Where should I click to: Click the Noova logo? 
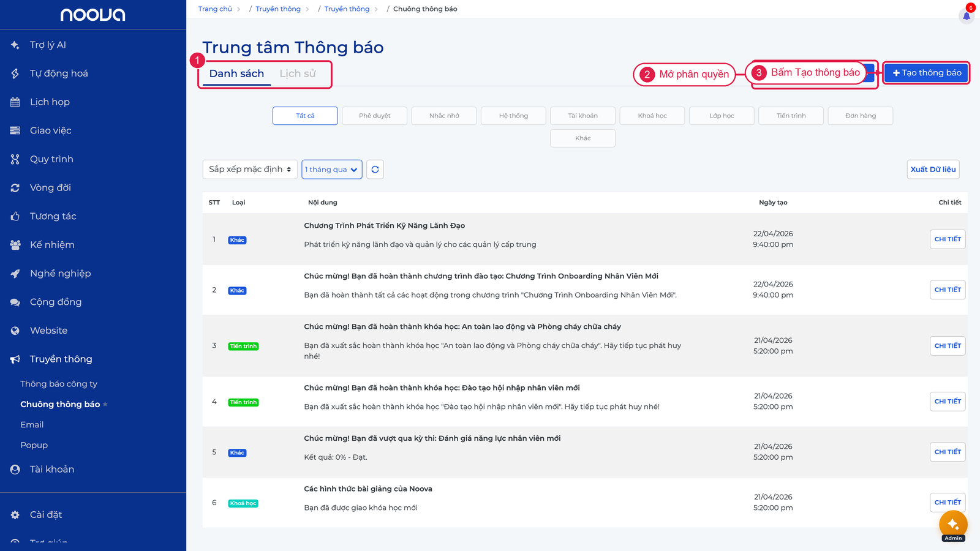pyautogui.click(x=92, y=15)
